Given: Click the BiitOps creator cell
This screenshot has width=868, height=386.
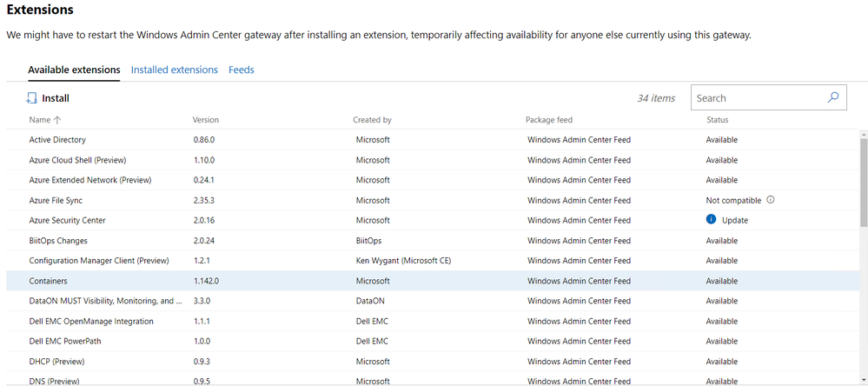Looking at the screenshot, I should click(x=368, y=240).
